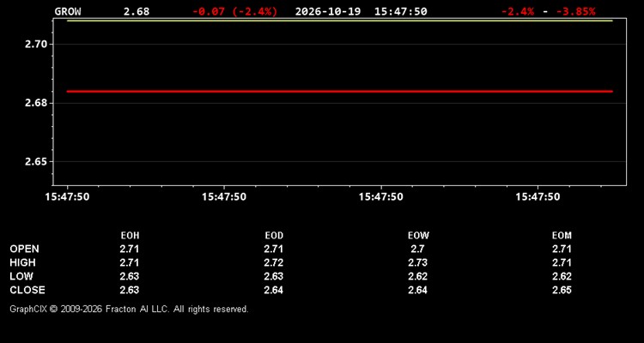Click the EOD CLOSE value 2.64
Screen dimensions: 644x343
(x=274, y=290)
